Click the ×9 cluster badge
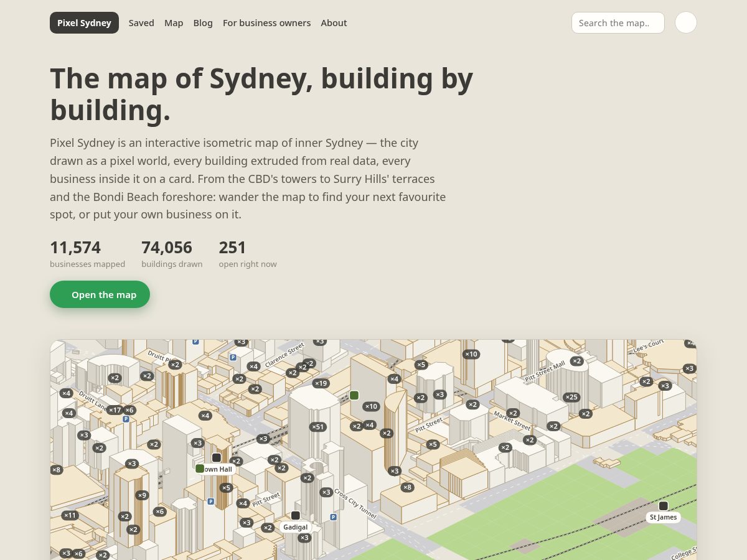747x560 pixels. click(143, 495)
